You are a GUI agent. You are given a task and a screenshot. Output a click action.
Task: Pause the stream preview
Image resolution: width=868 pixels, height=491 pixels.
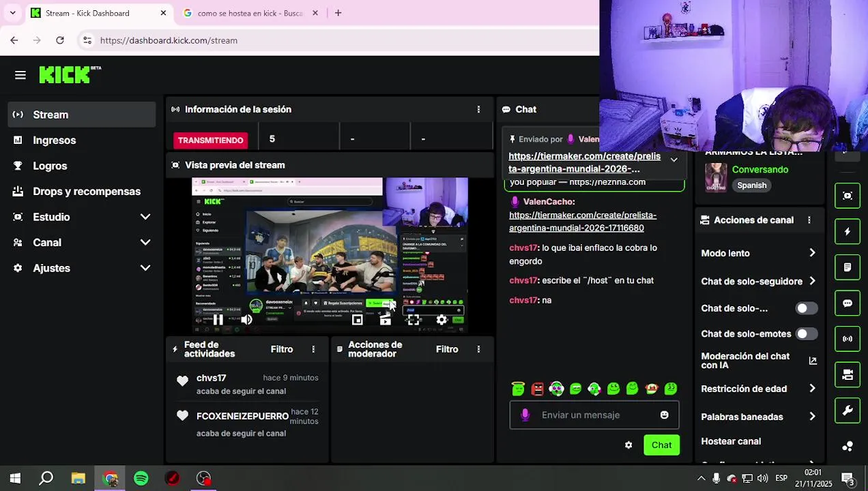(x=218, y=320)
